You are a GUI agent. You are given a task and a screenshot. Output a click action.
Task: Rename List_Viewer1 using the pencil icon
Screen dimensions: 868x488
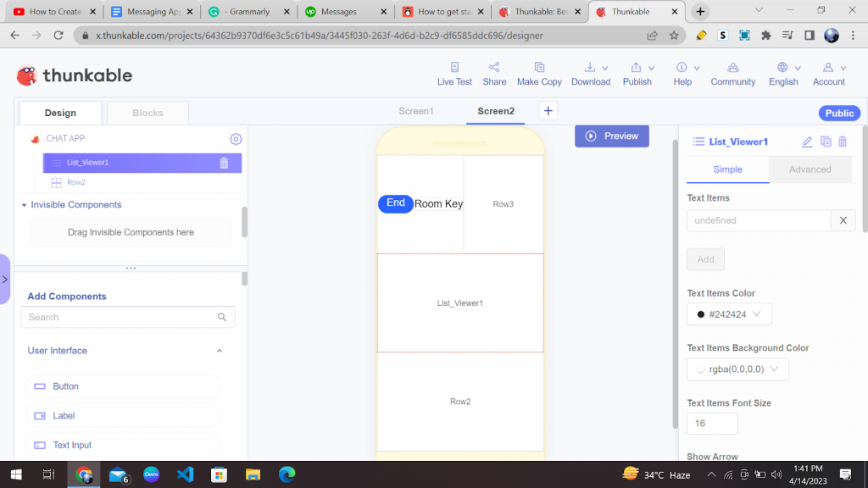807,141
